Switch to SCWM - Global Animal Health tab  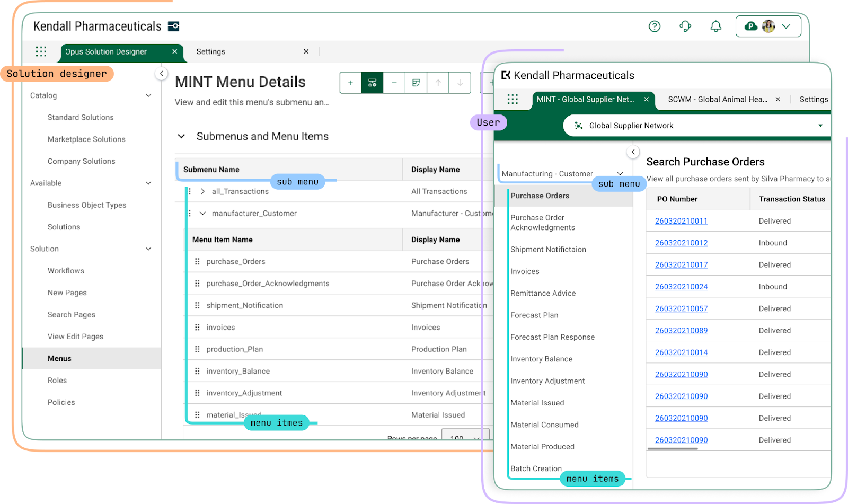tap(718, 99)
